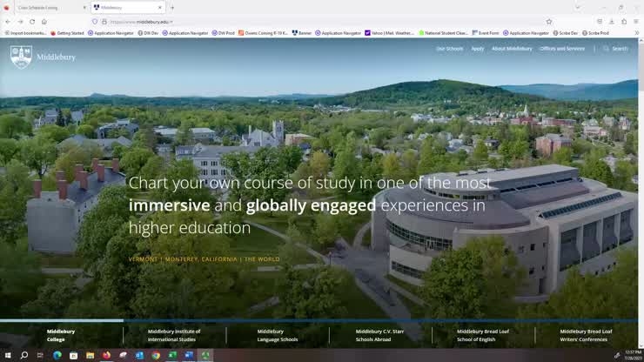Open the Getting Started bookmark

tap(67, 33)
